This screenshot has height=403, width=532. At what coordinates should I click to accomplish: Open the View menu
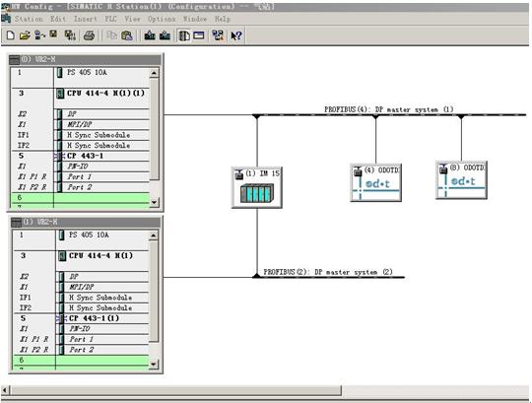tap(132, 19)
